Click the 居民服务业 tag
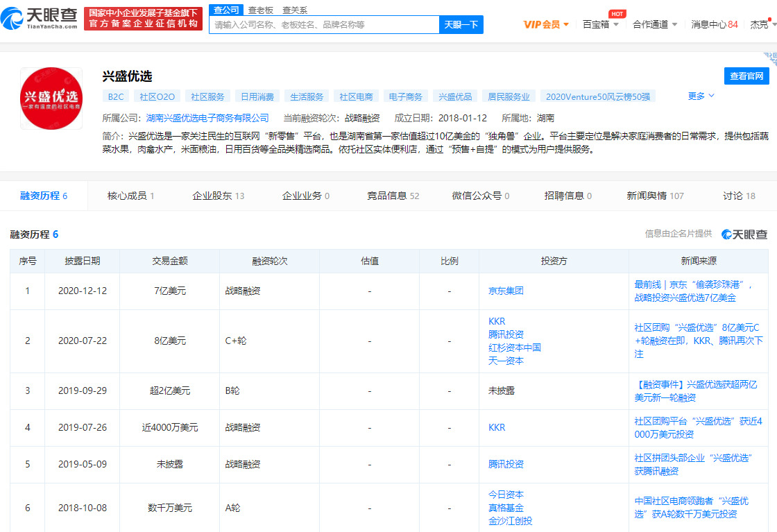 point(509,96)
